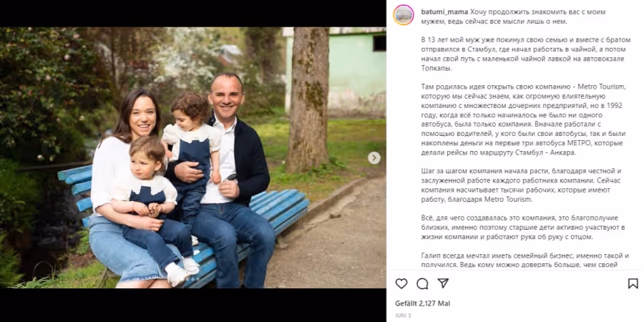Image resolution: width=644 pixels, height=322 pixels.
Task: Go to next photo with arrow
Action: point(374,157)
